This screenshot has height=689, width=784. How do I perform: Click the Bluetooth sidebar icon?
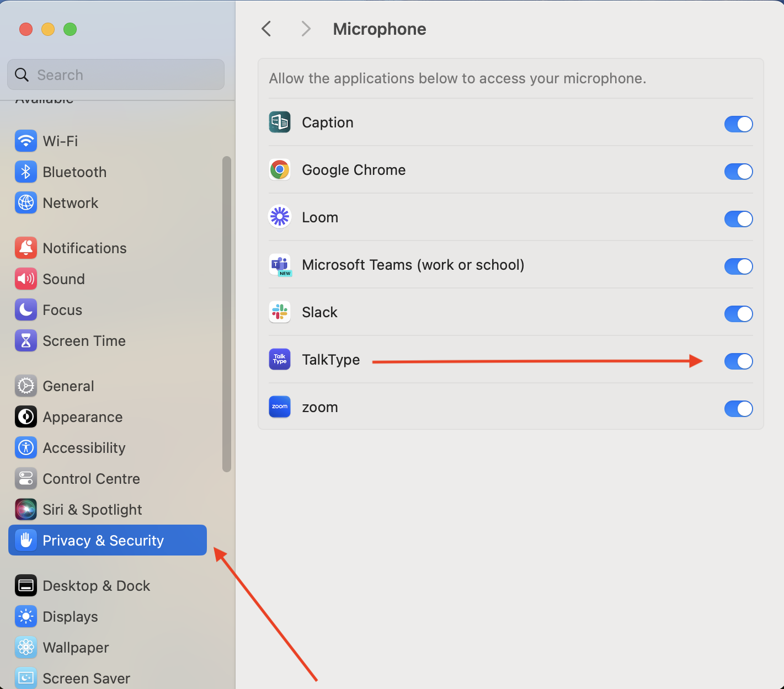26,172
